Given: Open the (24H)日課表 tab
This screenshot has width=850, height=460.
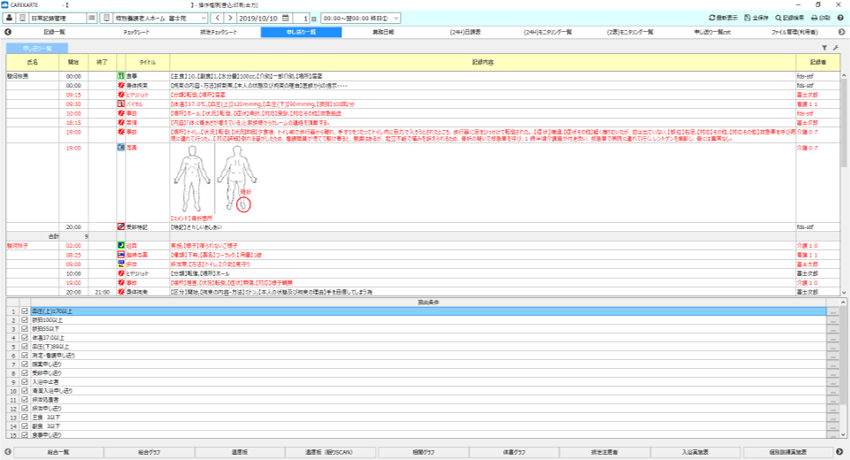Looking at the screenshot, I should (466, 33).
